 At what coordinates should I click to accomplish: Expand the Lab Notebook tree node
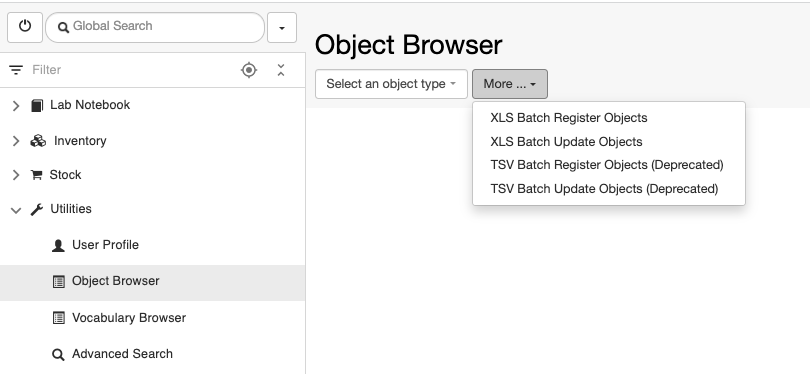[x=16, y=105]
